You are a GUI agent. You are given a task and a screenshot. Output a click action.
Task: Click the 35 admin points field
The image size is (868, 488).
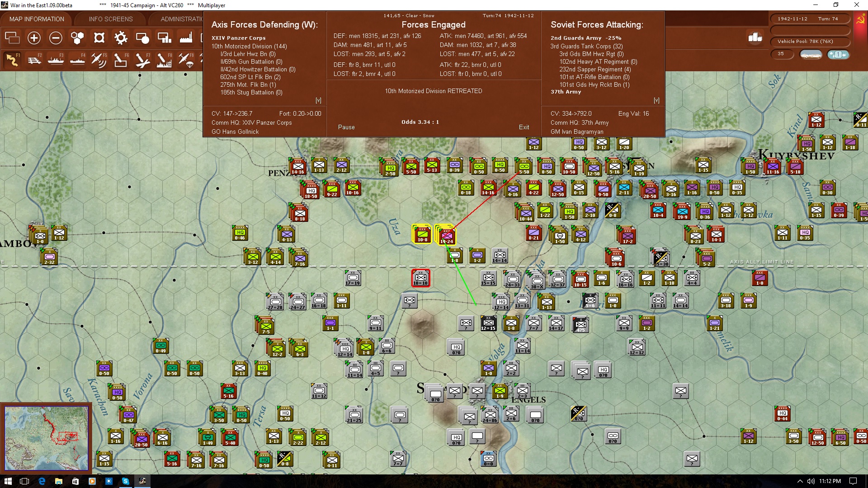click(x=783, y=54)
